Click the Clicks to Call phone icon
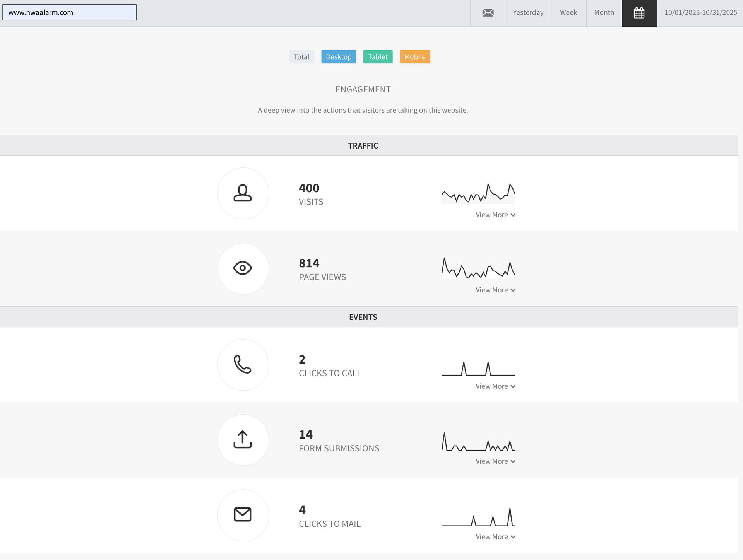 point(243,364)
